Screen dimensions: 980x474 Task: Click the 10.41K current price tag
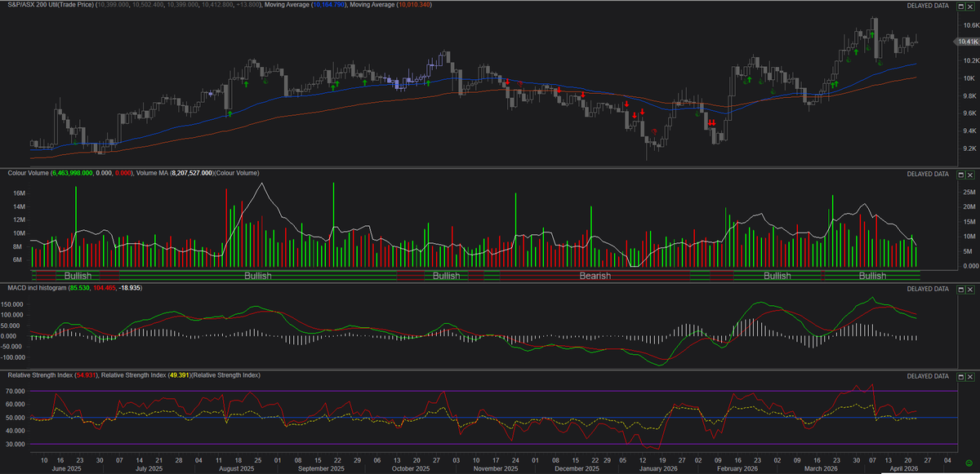point(967,42)
